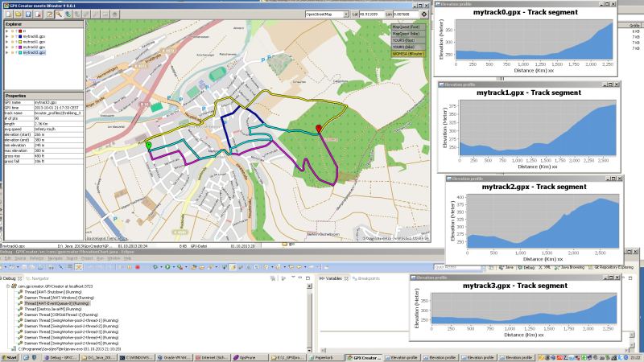Click the Java Browsing perspective icon
The image size is (644, 362).
(583, 265)
